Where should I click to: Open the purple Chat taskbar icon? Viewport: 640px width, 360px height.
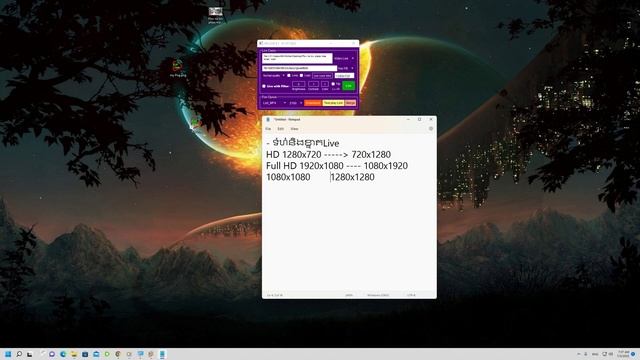point(52,354)
